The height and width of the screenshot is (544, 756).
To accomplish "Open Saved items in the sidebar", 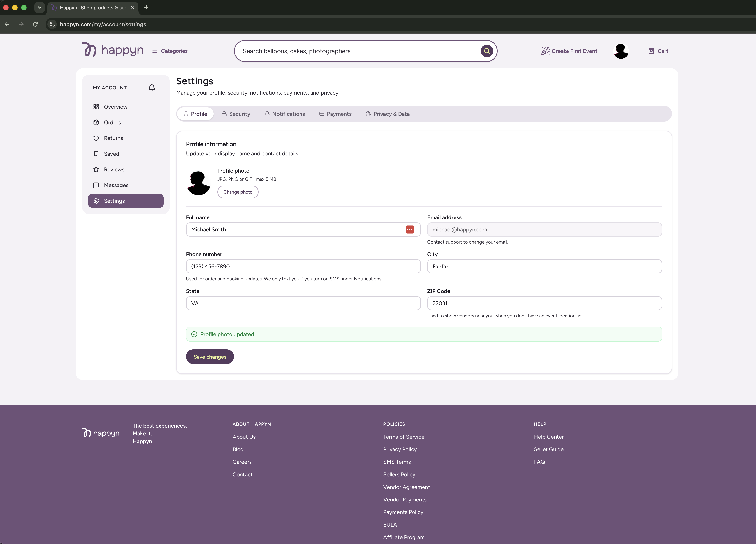I will pos(126,154).
